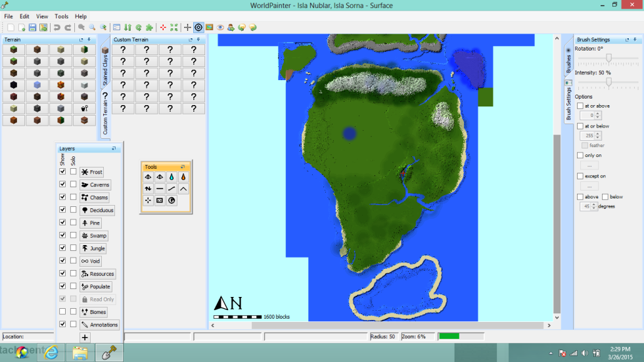Select the lava flood tool in Tools
Screen dimensions: 644x362
pos(183,177)
